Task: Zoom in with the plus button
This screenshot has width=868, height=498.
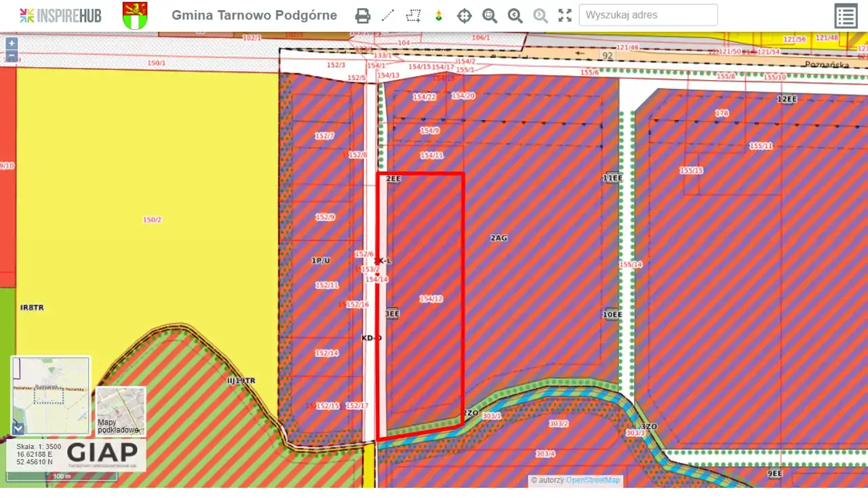Action: coord(12,43)
